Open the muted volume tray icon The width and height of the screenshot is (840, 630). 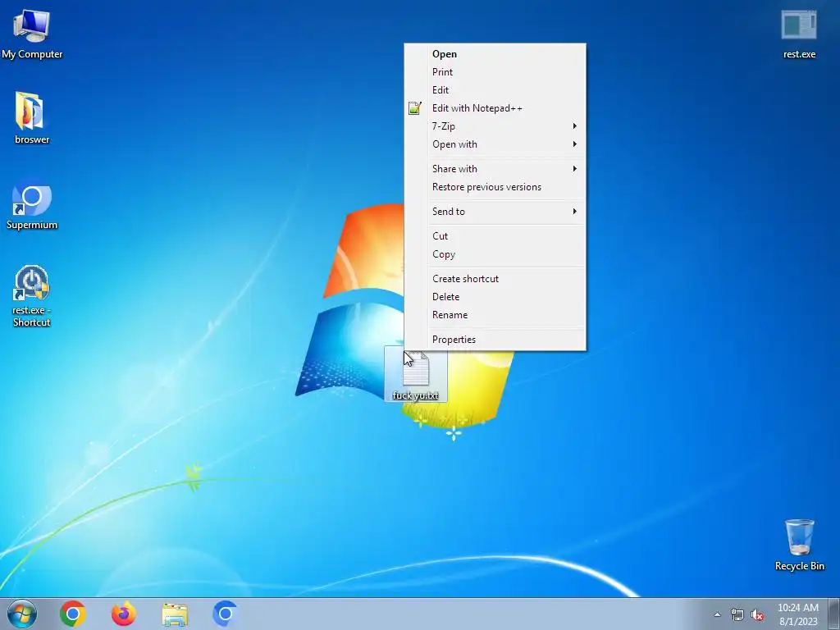(x=757, y=614)
